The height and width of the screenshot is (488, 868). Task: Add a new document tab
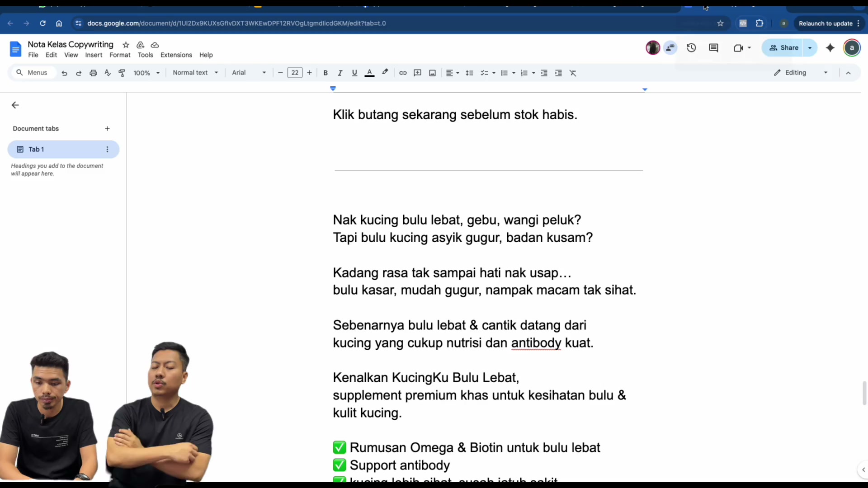pos(107,129)
